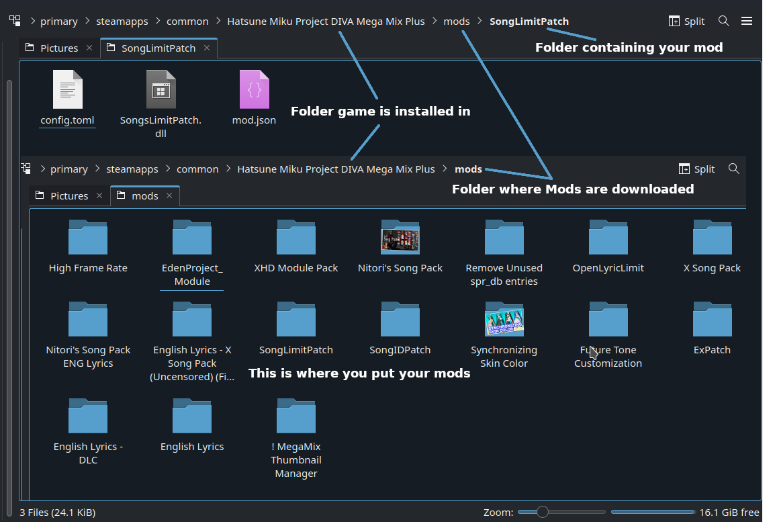
Task: Open the Remove Unused spr_db entries folder
Action: click(504, 237)
